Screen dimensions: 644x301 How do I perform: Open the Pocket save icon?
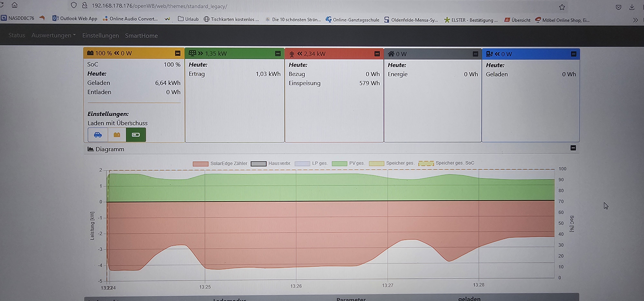pyautogui.click(x=618, y=7)
